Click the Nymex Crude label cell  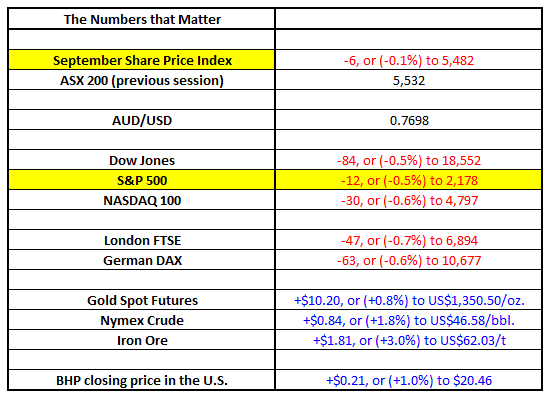[142, 320]
